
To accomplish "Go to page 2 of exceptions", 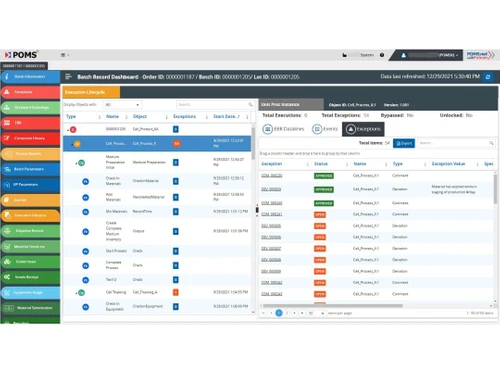I will [287, 313].
